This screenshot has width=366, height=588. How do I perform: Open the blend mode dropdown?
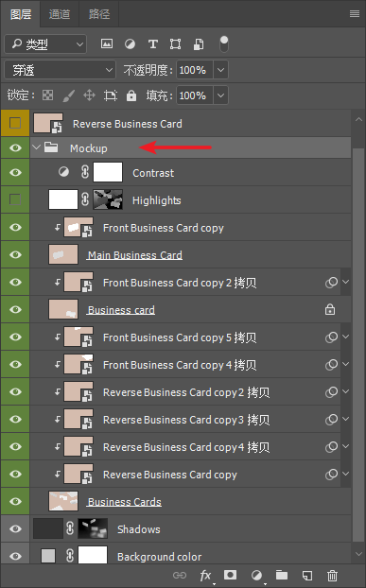60,70
